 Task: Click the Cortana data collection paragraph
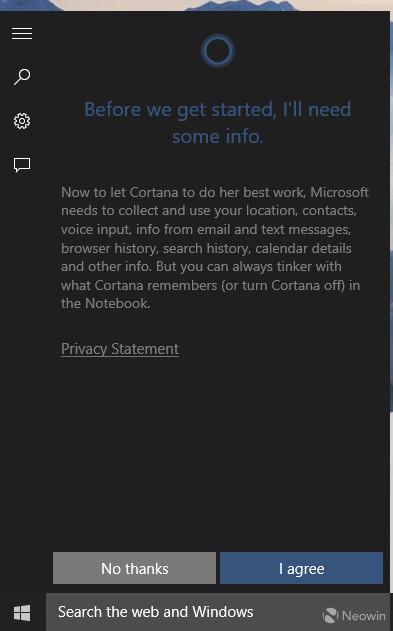[214, 247]
